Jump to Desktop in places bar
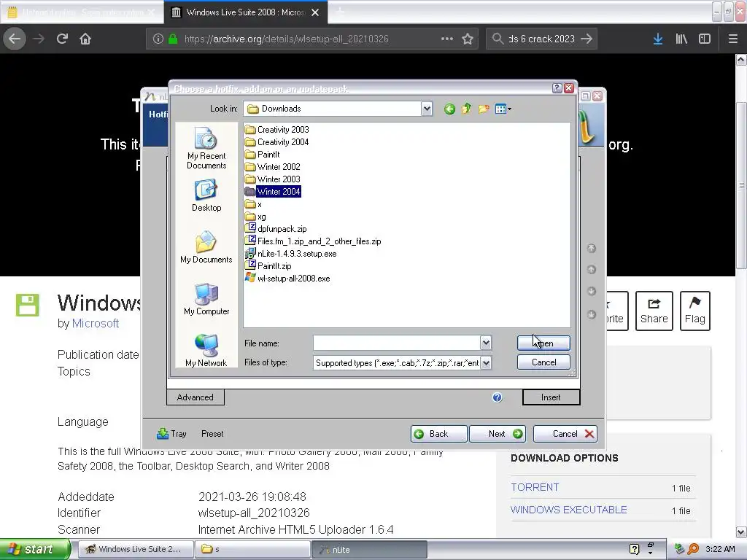 click(206, 195)
